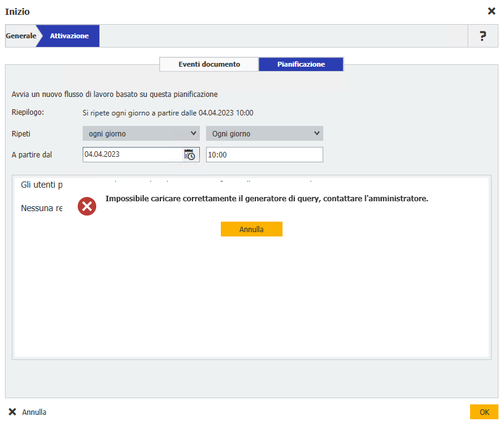This screenshot has width=504, height=426.
Task: Click the X icon beside bottom-left Annulla
Action: 12,412
